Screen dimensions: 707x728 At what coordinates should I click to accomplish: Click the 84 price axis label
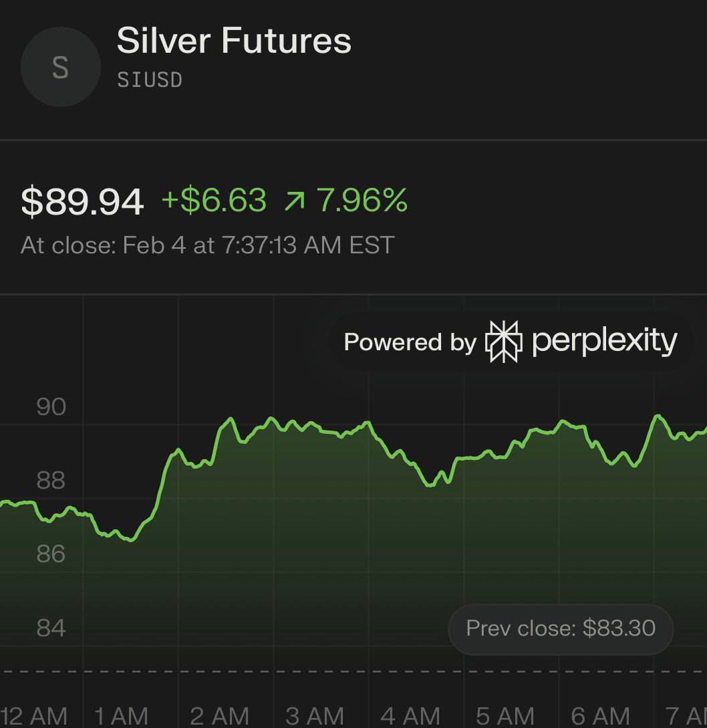pos(51,628)
